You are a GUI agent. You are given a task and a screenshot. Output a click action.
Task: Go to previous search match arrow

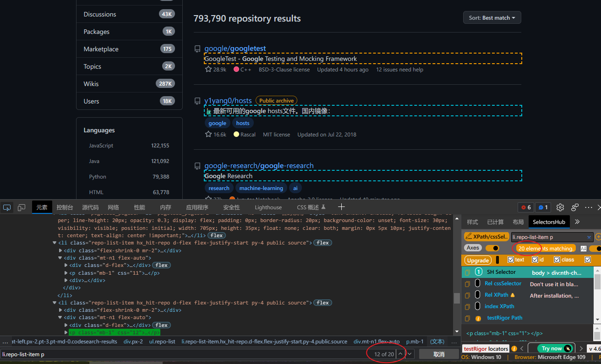(x=400, y=354)
